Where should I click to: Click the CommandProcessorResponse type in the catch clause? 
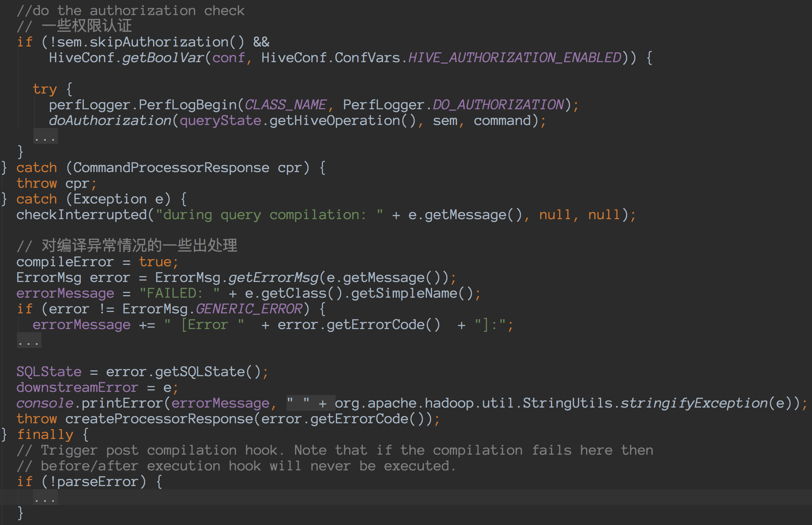coord(171,168)
